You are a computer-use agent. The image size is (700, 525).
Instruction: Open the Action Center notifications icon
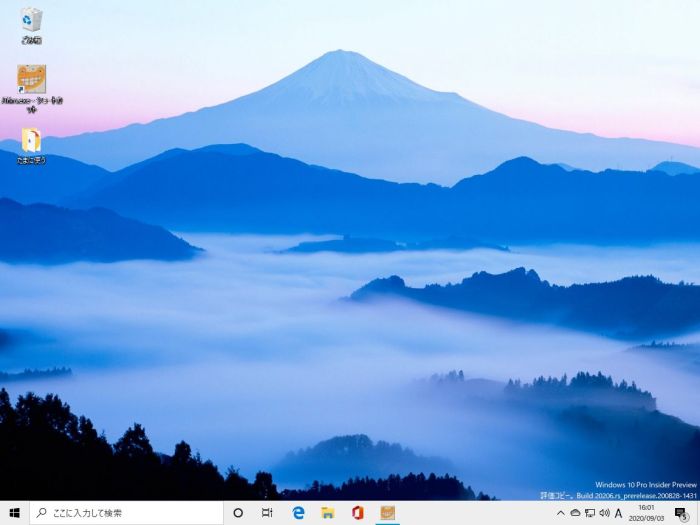click(x=681, y=513)
